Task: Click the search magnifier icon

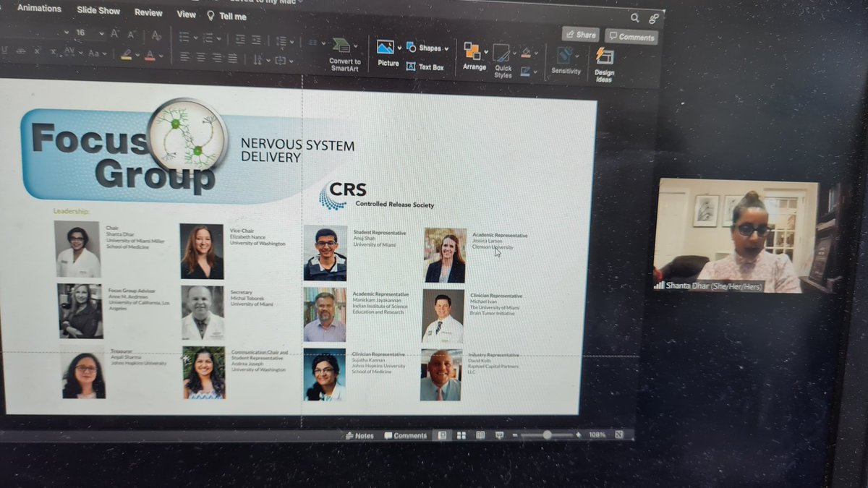Action: (x=634, y=18)
